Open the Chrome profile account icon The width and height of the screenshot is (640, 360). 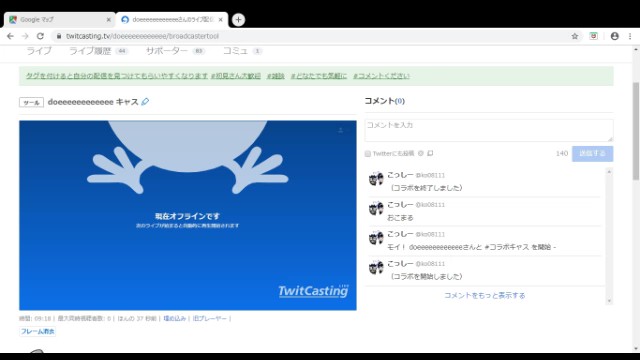(x=614, y=36)
